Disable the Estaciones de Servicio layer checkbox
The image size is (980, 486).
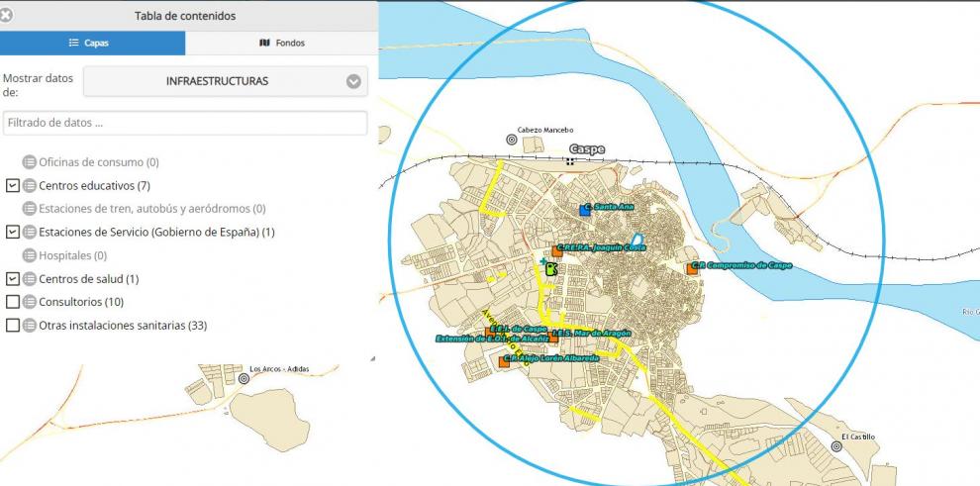(x=13, y=232)
